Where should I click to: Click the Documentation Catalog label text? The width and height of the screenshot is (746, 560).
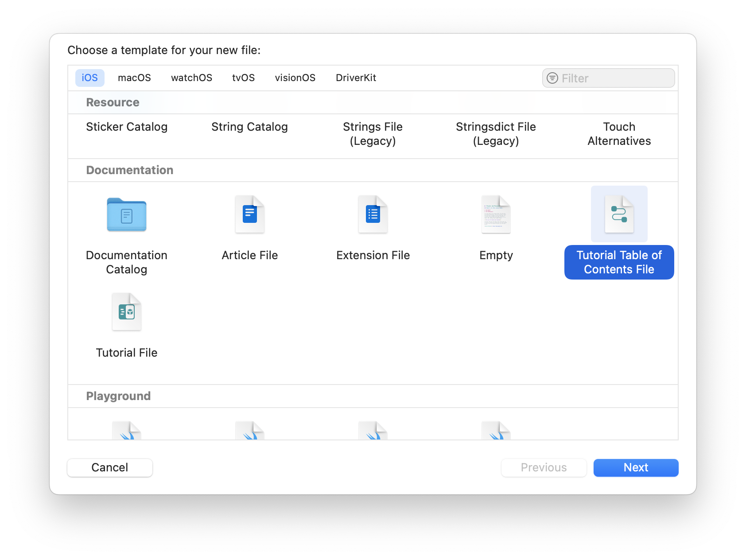(127, 262)
